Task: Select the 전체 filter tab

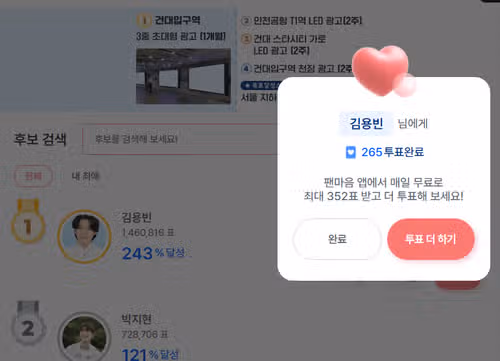Action: [33, 176]
